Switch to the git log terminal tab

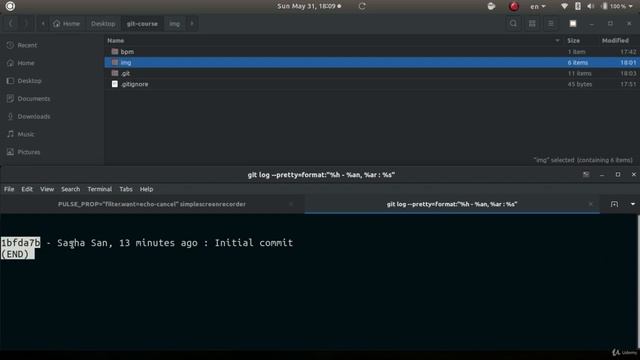coord(452,204)
